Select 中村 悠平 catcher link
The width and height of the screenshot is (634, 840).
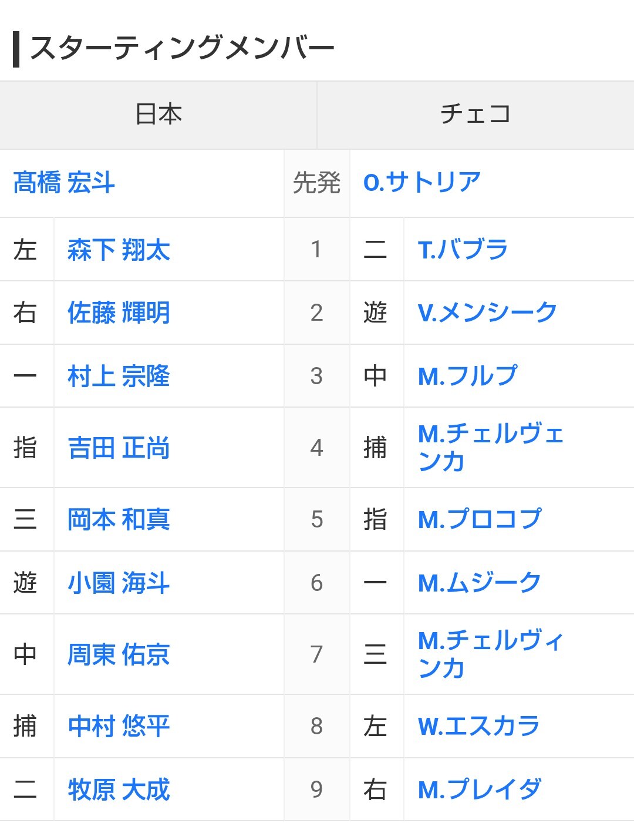click(119, 727)
